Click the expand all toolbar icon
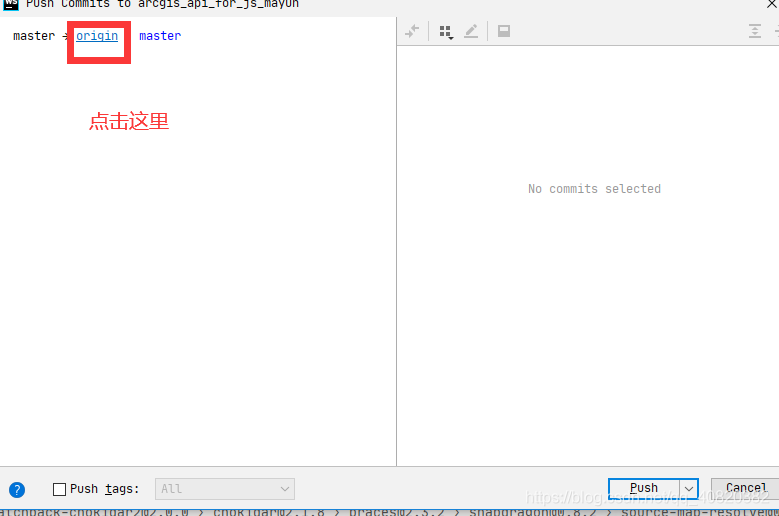 755,31
